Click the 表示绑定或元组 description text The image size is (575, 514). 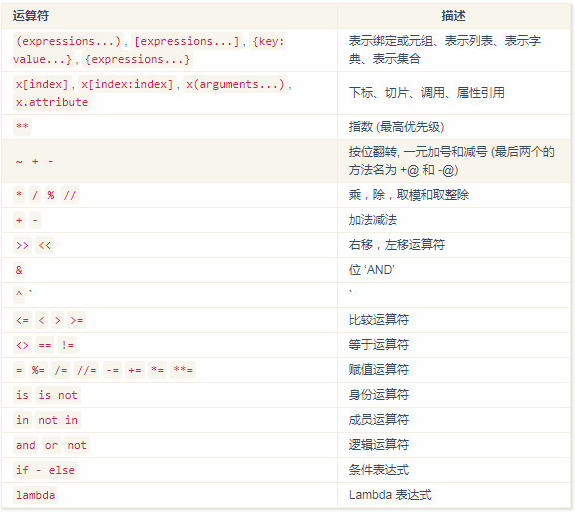391,41
